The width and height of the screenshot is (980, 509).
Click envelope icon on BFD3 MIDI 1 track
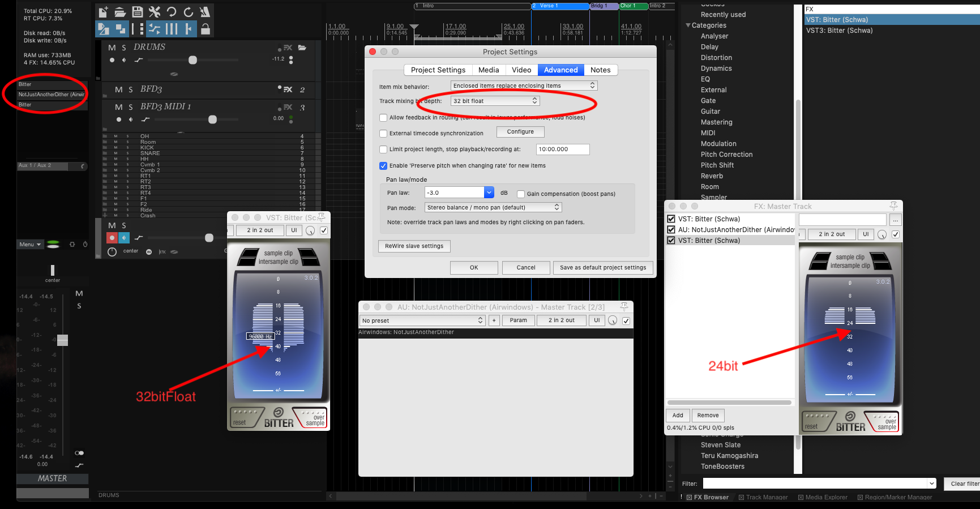145,119
